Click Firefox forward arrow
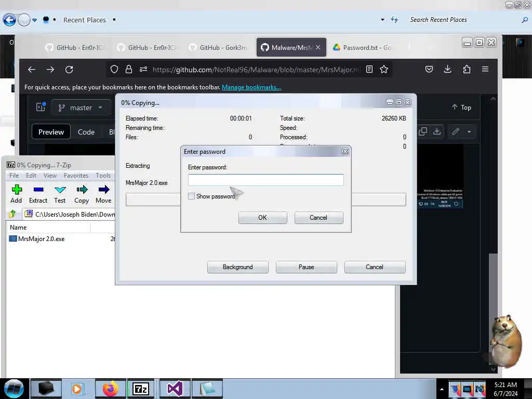This screenshot has height=399, width=532. 50,70
